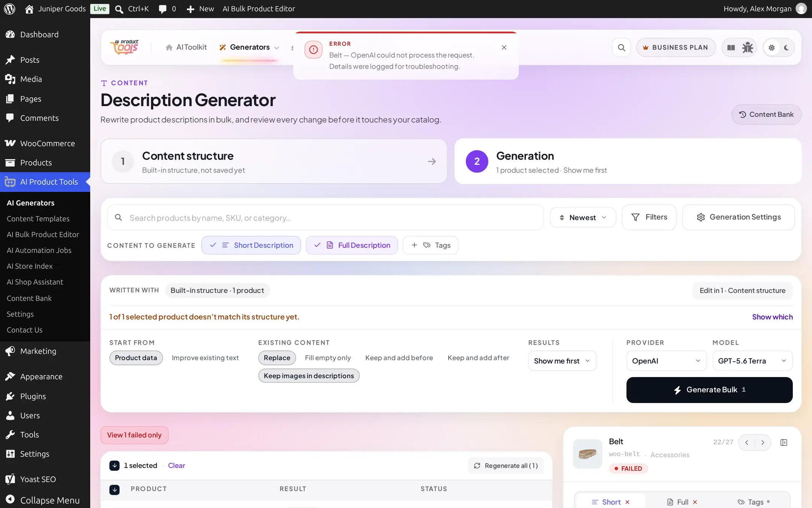Switch to dark mode moon icon

coord(786,48)
